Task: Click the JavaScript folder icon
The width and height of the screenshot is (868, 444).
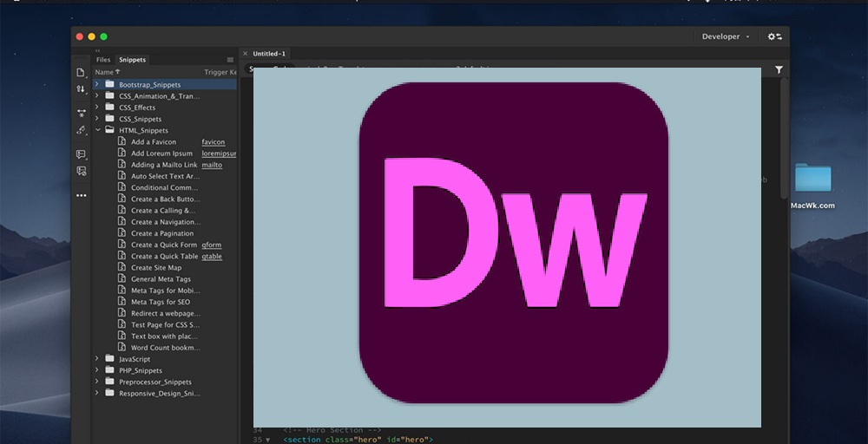Action: pyautogui.click(x=109, y=359)
